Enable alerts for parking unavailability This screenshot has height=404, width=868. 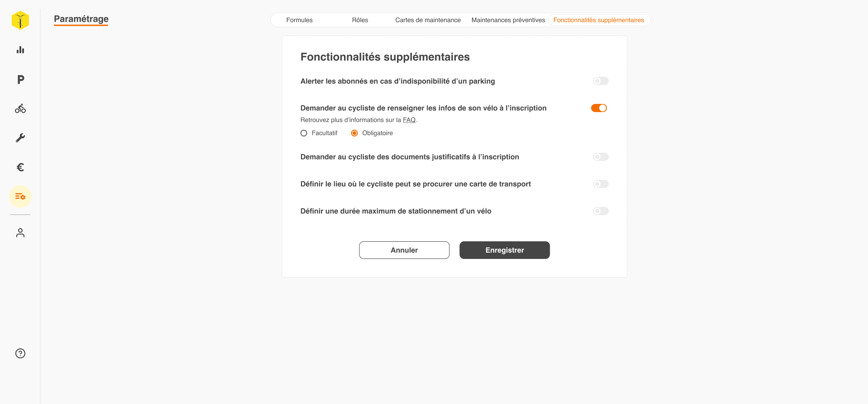click(600, 81)
